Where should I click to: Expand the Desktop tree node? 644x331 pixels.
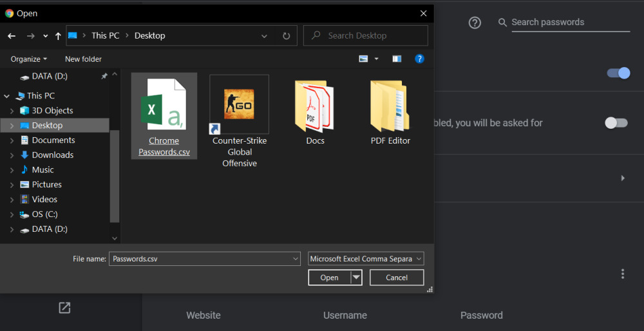pyautogui.click(x=12, y=126)
